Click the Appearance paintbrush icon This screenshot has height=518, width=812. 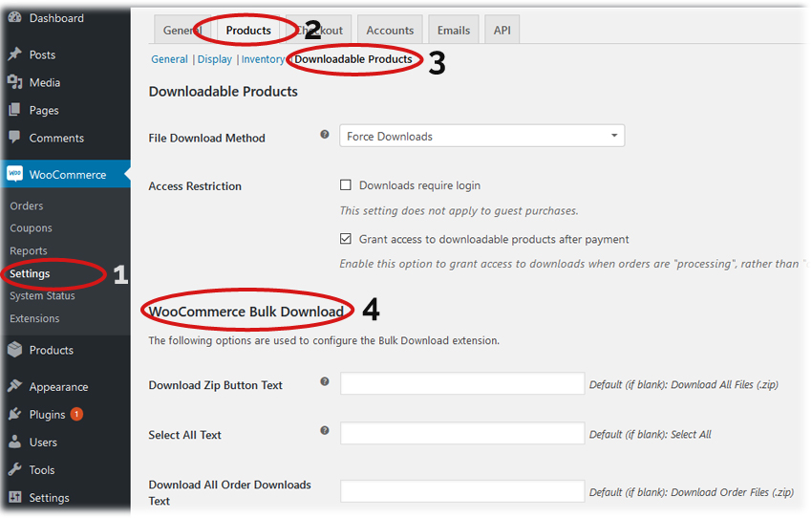coord(14,387)
